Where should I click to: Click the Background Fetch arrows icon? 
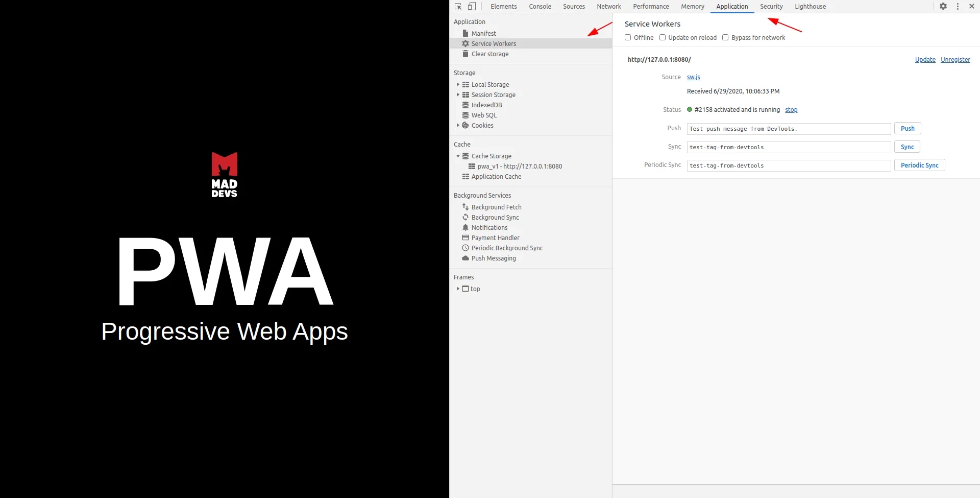[x=465, y=207]
